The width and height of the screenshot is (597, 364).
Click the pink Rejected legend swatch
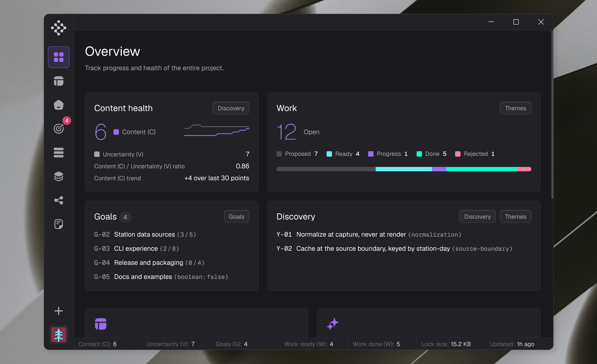[458, 154]
